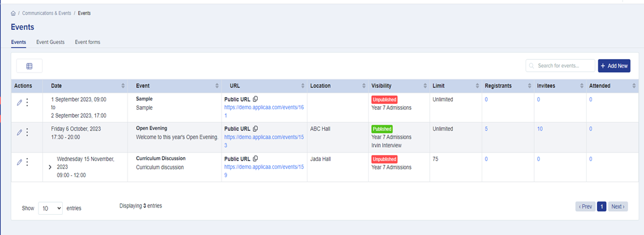Copy the public URL of Curriculum Discussion

click(255, 159)
